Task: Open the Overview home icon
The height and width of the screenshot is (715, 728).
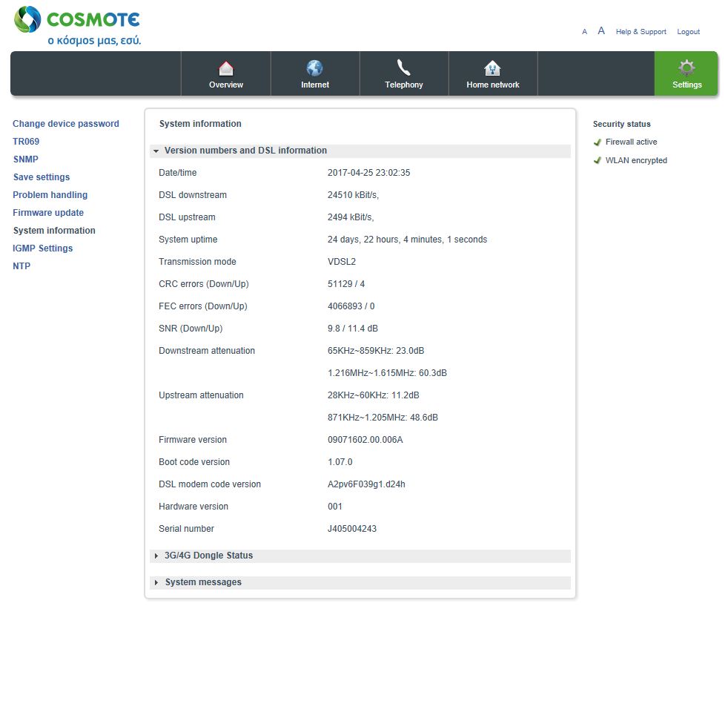Action: pos(225,68)
